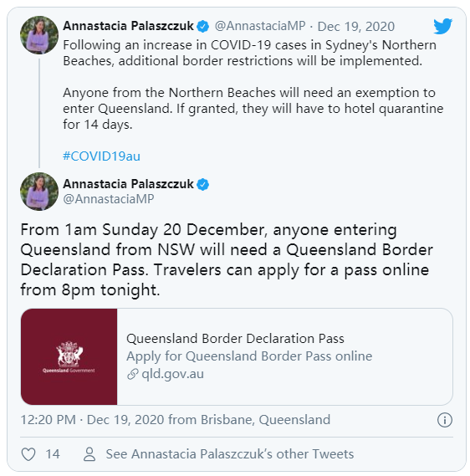This screenshot has width=470, height=476.
Task: Click Annastacia Palaszczuk name in top tweet
Action: coord(128,26)
